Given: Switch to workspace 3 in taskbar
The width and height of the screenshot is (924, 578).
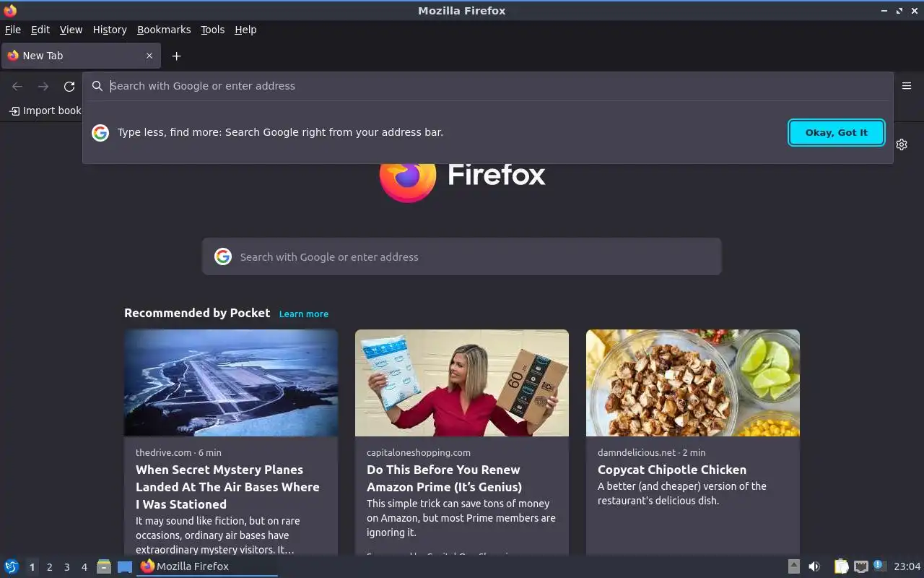Looking at the screenshot, I should (x=67, y=567).
